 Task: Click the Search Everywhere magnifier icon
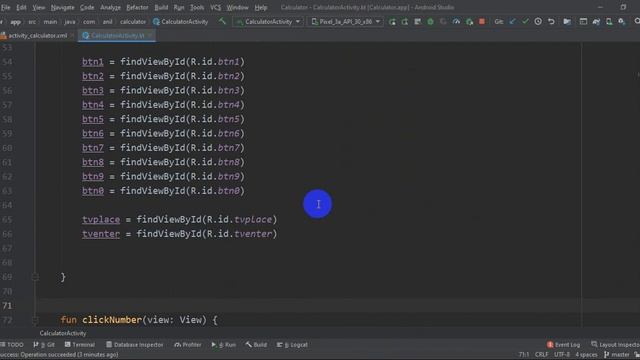[x=637, y=22]
